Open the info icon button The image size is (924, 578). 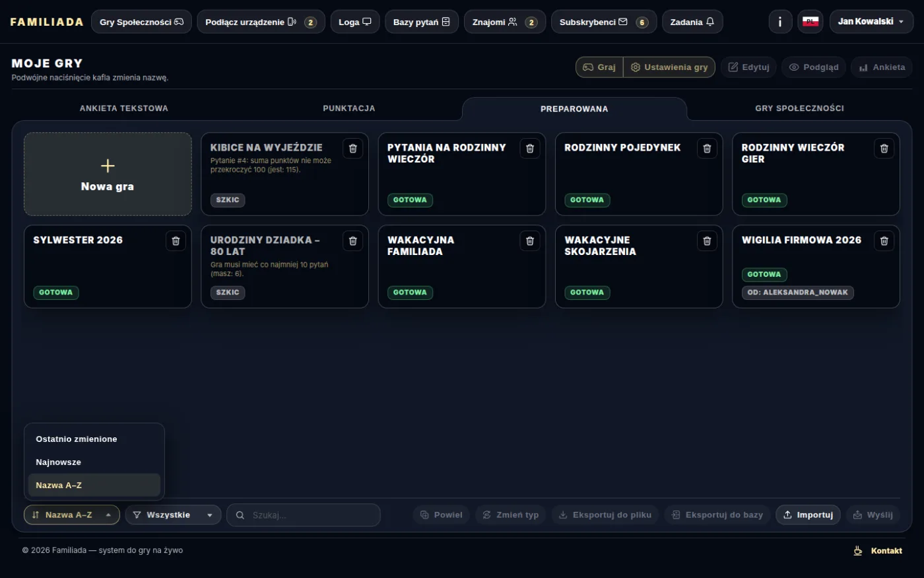(780, 22)
